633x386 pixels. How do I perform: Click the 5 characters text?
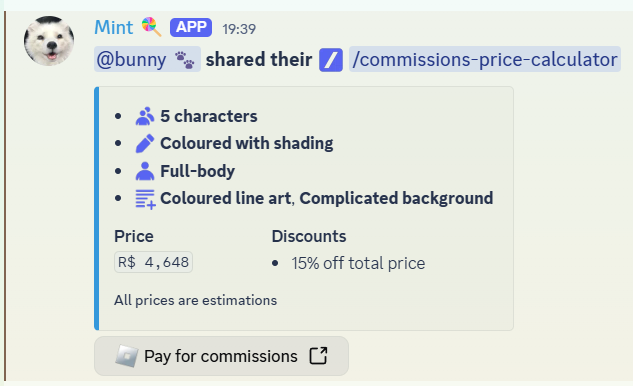click(209, 116)
